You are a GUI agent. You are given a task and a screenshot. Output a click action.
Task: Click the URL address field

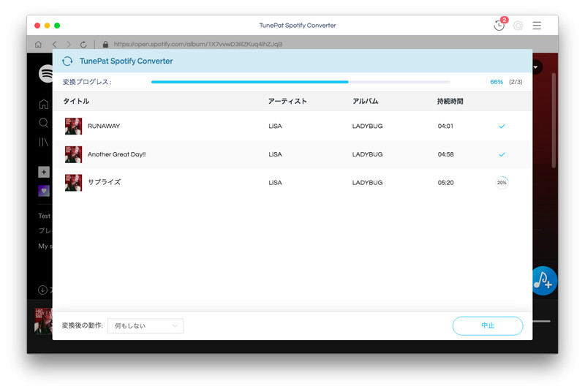pos(198,45)
